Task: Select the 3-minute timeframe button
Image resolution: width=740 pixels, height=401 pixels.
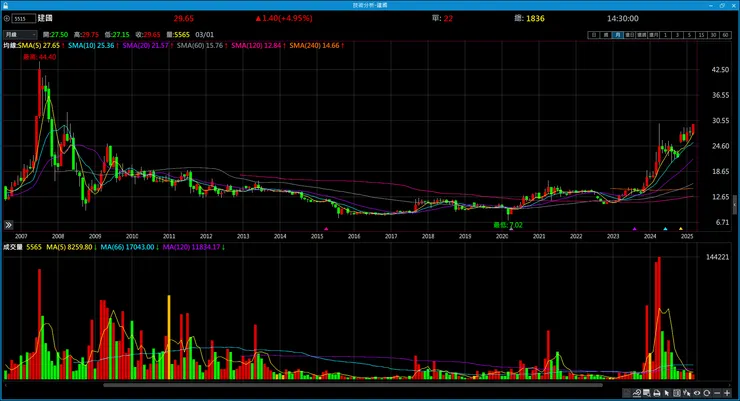Action: tap(677, 35)
